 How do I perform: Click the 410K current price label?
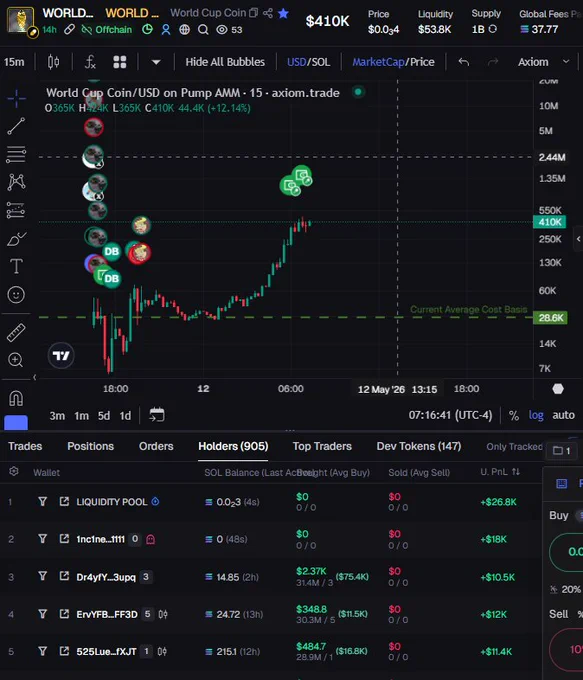coord(550,222)
